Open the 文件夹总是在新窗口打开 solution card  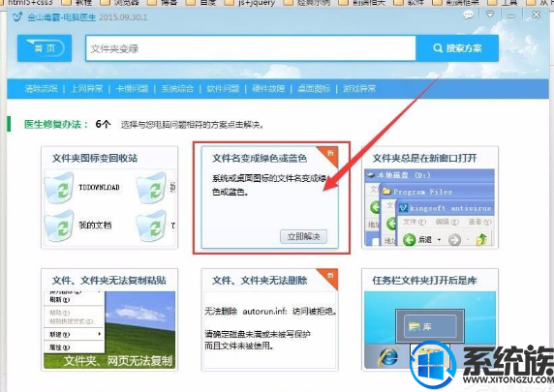point(430,197)
